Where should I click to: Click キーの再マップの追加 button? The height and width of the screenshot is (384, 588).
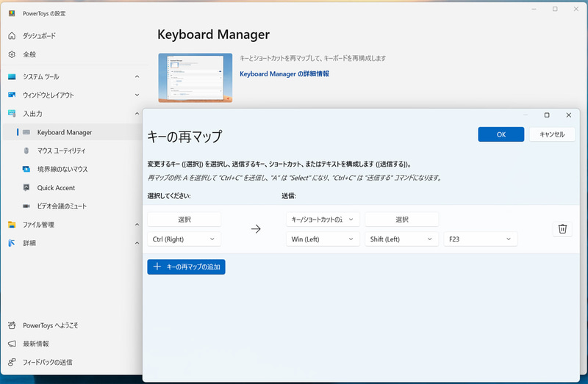point(186,267)
